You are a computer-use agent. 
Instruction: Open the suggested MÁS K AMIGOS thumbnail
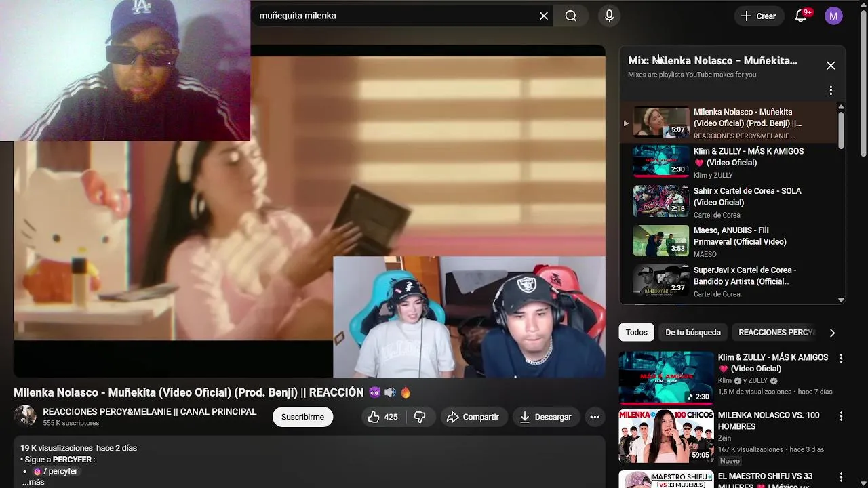666,378
